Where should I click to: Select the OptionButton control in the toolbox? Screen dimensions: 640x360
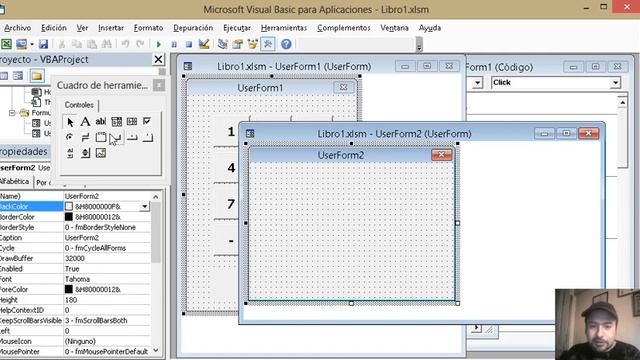pyautogui.click(x=69, y=138)
